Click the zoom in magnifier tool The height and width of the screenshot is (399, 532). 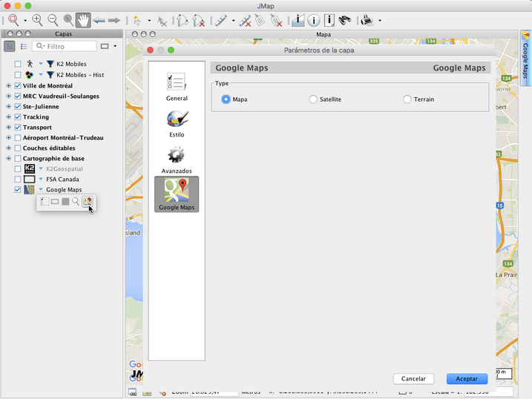pyautogui.click(x=37, y=20)
